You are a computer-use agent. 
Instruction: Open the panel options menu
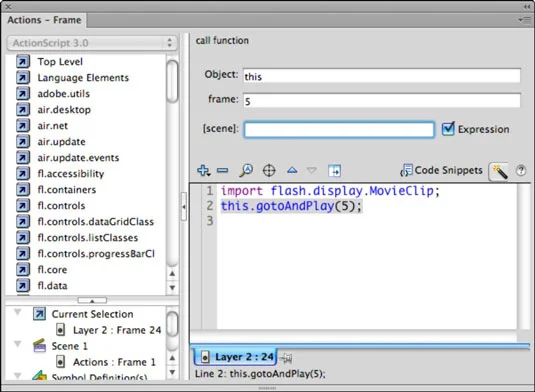point(525,20)
